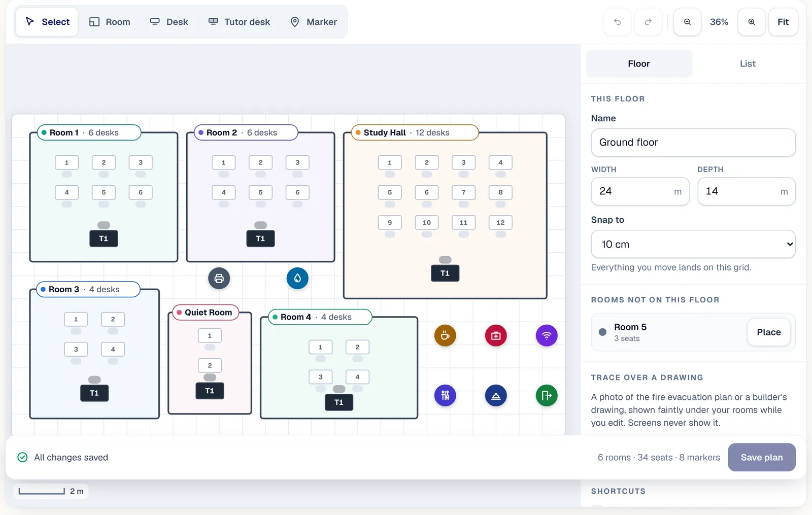Switch to the Floor tab
812x515 pixels.
click(x=639, y=63)
